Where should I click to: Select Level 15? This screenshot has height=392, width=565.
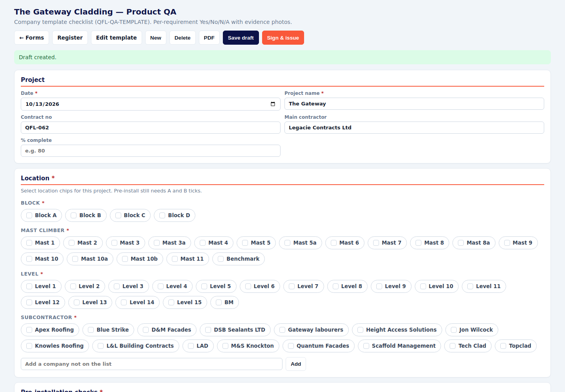(x=185, y=302)
